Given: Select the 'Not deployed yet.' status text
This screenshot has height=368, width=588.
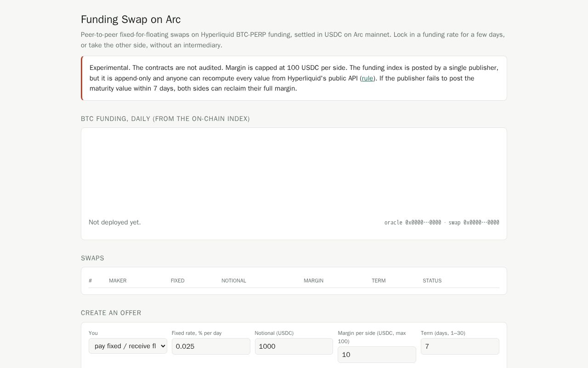Looking at the screenshot, I should coord(115,222).
